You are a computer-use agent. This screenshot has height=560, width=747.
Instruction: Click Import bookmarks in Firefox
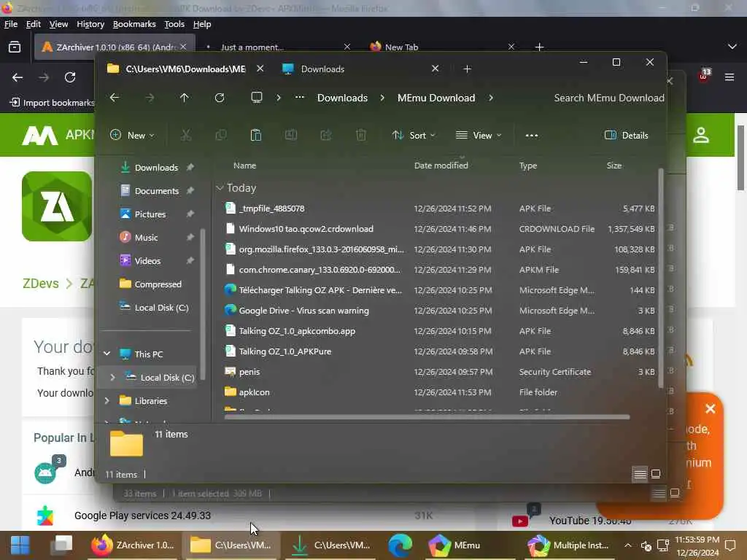click(x=52, y=102)
